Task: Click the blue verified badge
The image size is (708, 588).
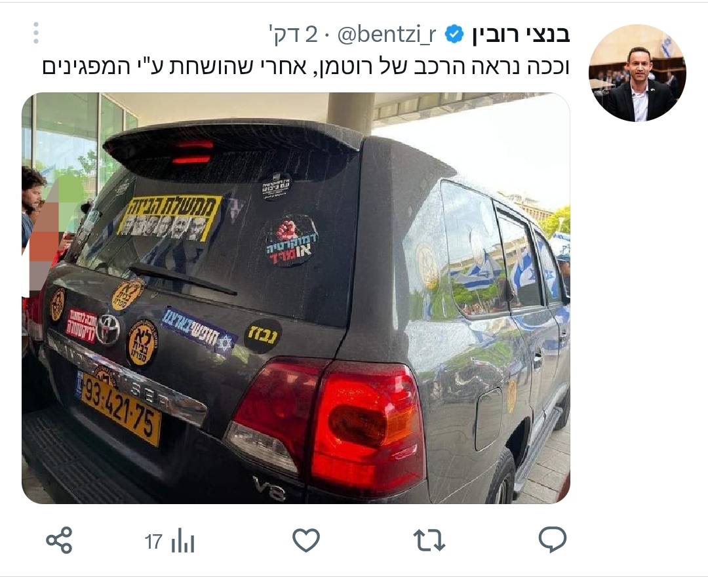Action: tap(454, 34)
